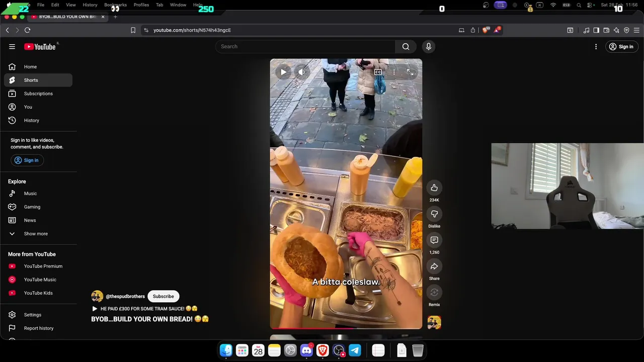Click the YouTube logo
The width and height of the screenshot is (644, 362).
(x=40, y=46)
